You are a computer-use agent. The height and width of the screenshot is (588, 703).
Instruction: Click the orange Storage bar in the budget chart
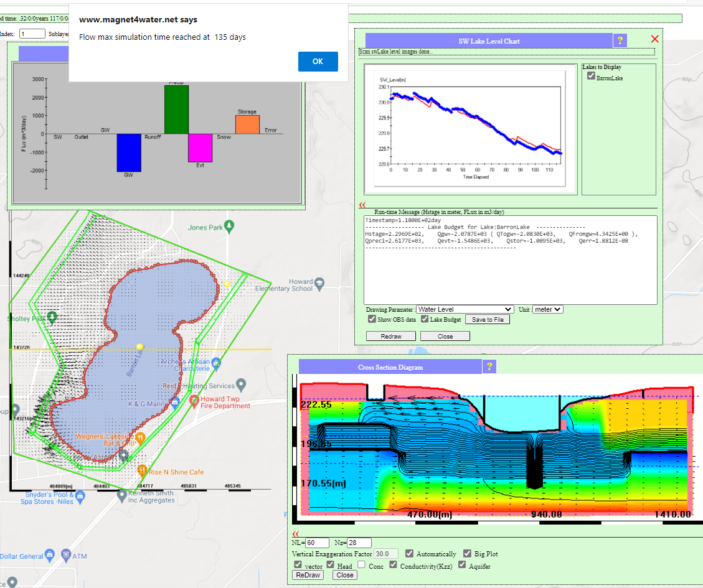[247, 124]
